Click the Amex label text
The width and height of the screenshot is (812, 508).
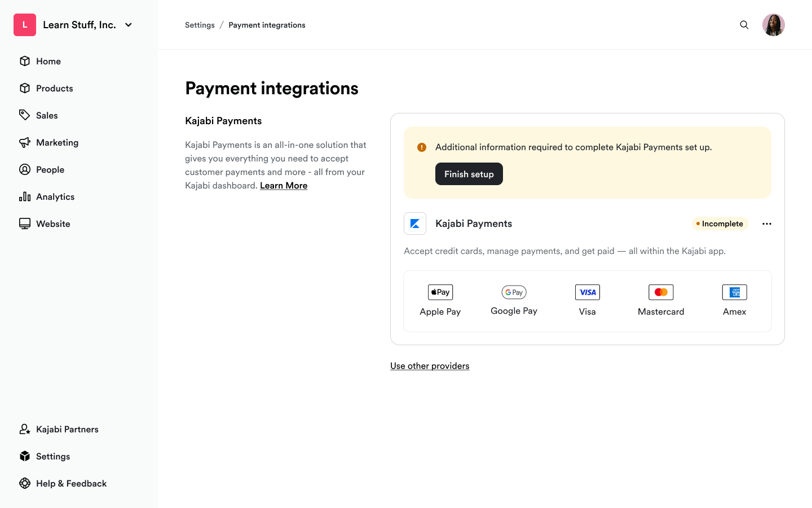point(735,312)
